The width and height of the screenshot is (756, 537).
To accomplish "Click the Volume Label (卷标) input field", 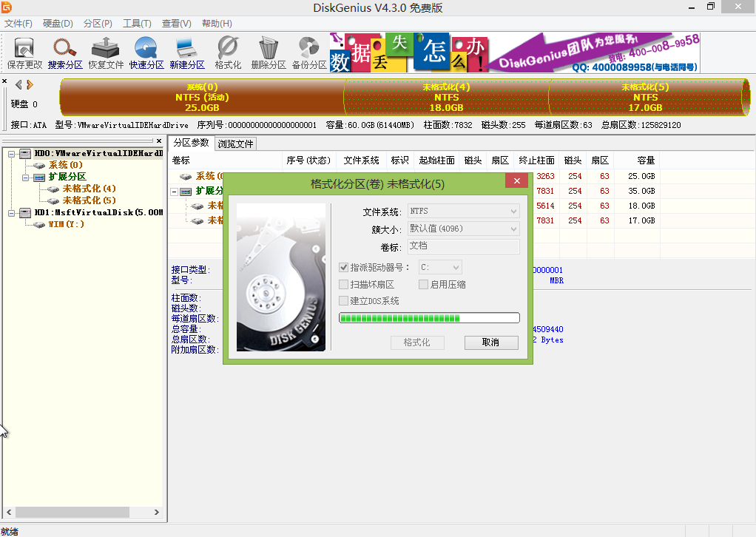I will pyautogui.click(x=463, y=246).
